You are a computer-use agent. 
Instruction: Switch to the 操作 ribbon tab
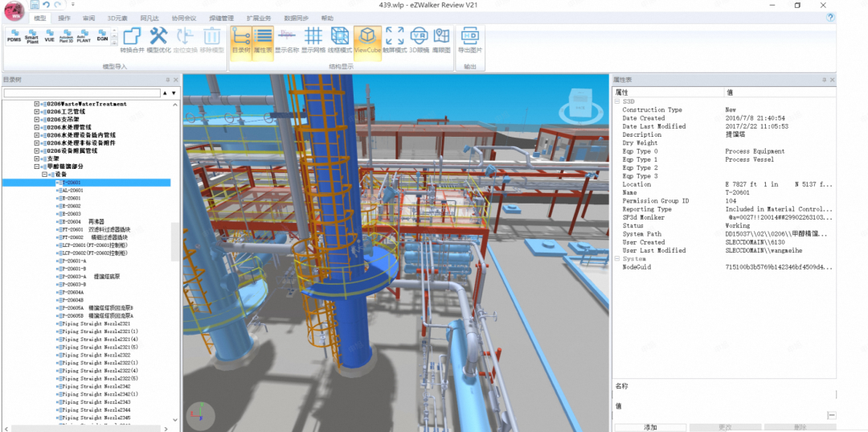coord(64,19)
